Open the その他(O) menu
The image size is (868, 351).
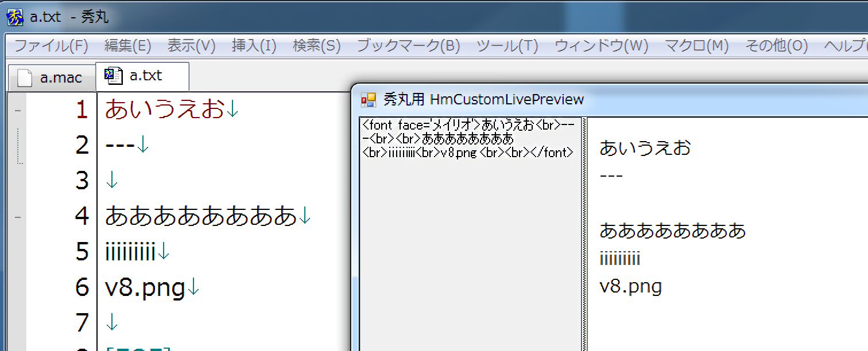click(776, 46)
